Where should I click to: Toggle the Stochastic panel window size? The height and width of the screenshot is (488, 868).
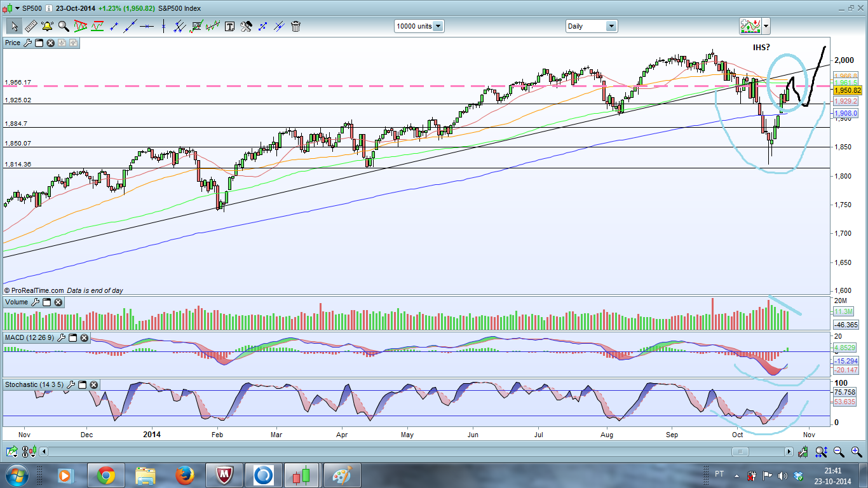click(83, 384)
